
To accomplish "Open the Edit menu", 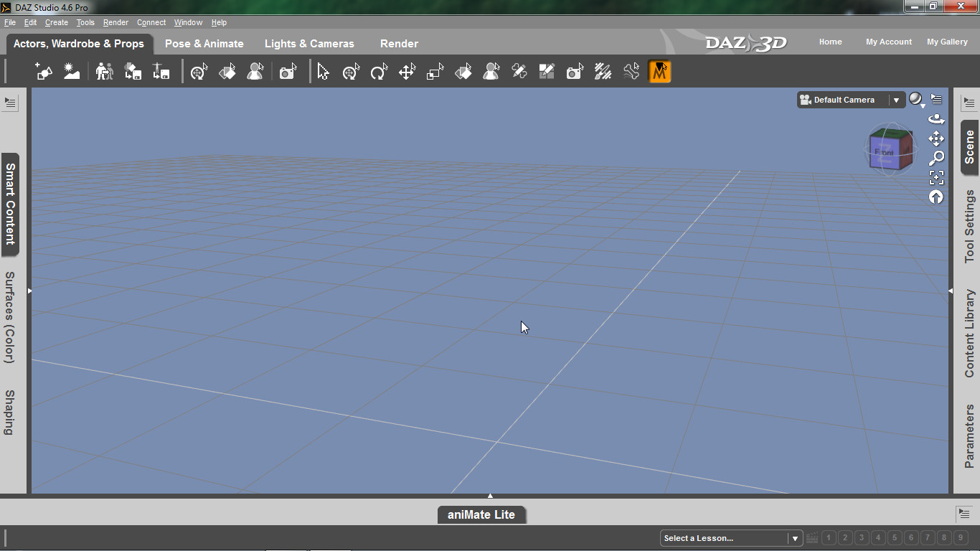I will click(x=30, y=22).
